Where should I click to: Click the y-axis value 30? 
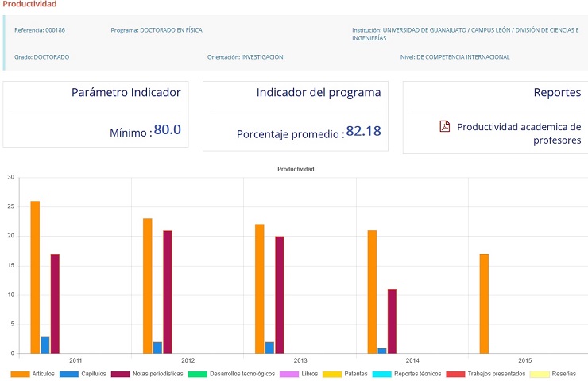11,177
